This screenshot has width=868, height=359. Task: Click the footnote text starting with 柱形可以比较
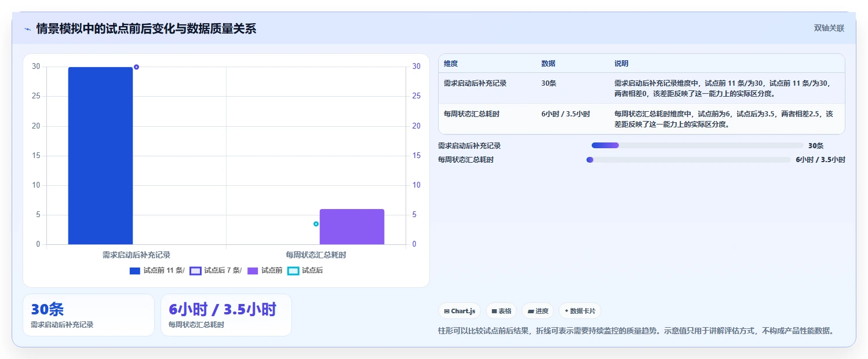[637, 331]
